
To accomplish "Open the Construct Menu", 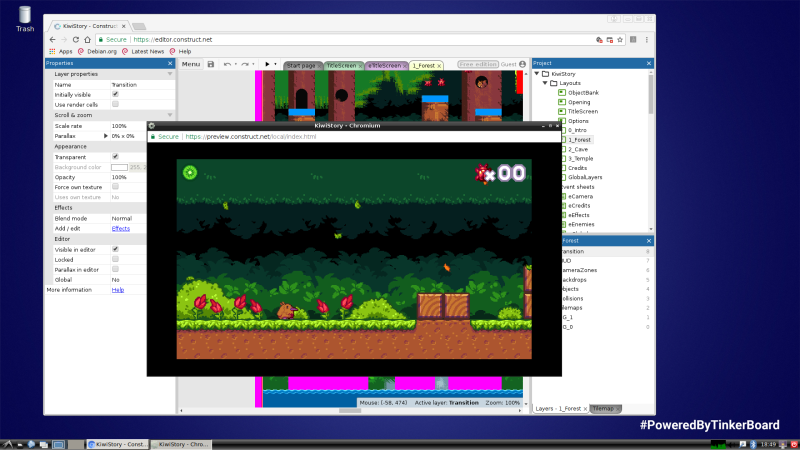I will (x=191, y=64).
